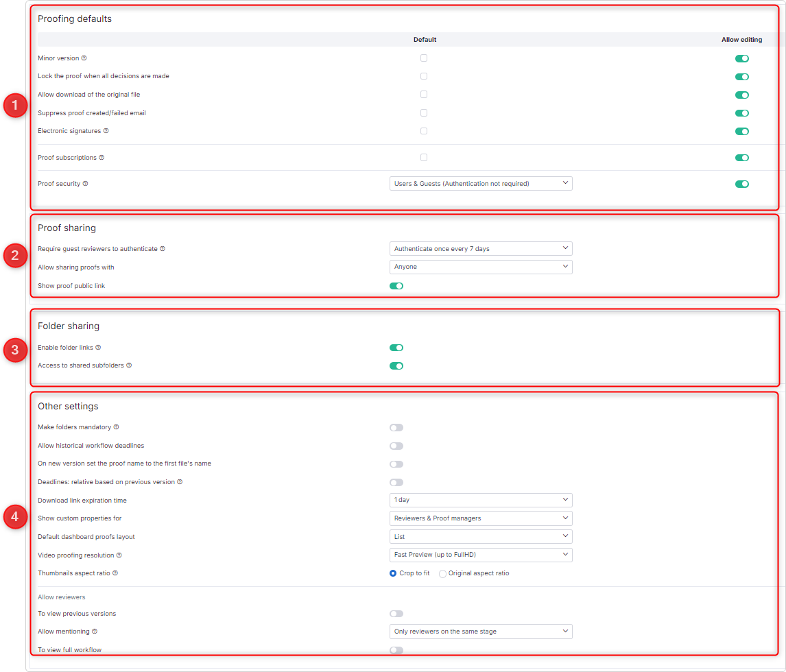Screen dimensions: 786x672
Task: Enable proof name from first file's name
Action: (x=396, y=464)
